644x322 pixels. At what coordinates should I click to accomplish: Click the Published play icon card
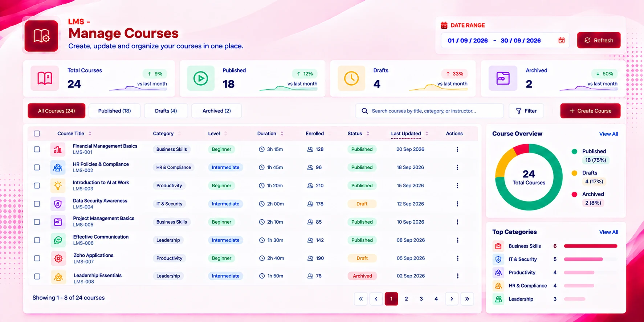click(x=201, y=78)
